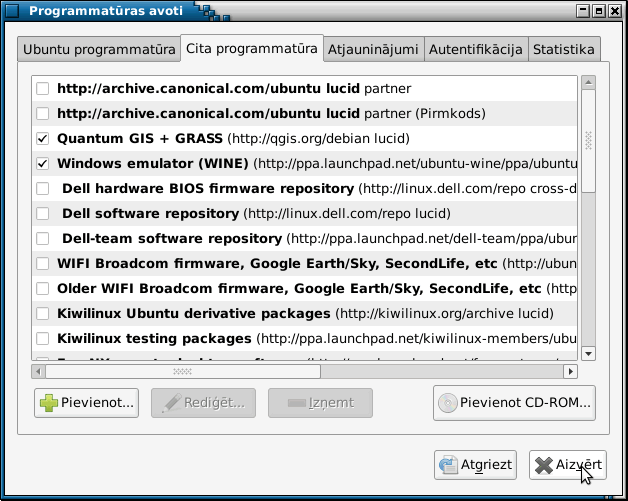Select the Windows emulator (WINE) row text
Screen dimensions: 628x501
317,163
